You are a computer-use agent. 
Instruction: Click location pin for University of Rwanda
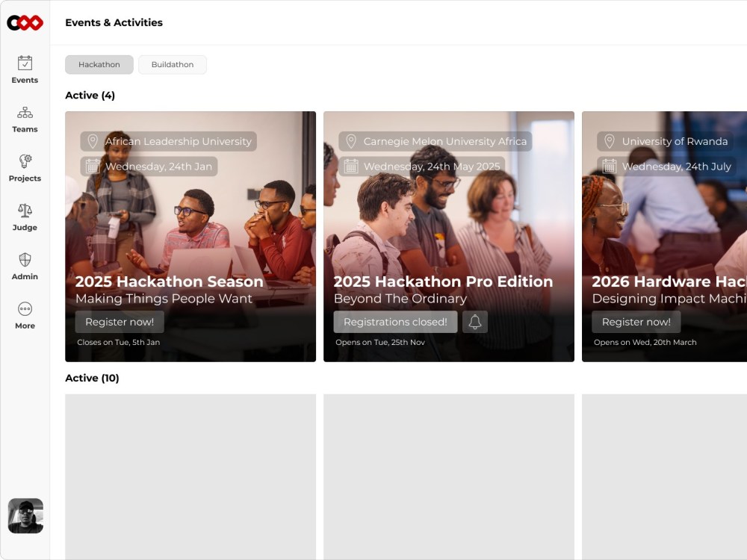[x=610, y=141]
